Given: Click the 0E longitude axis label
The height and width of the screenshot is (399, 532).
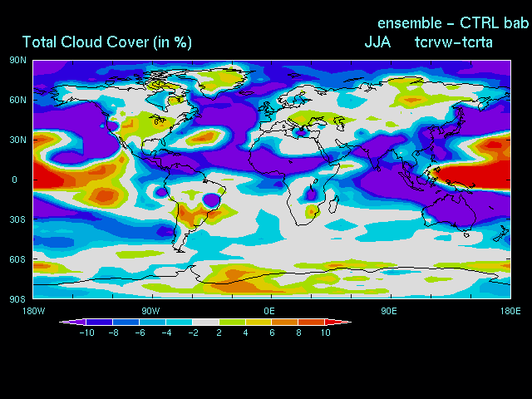Looking at the screenshot, I should tap(269, 311).
